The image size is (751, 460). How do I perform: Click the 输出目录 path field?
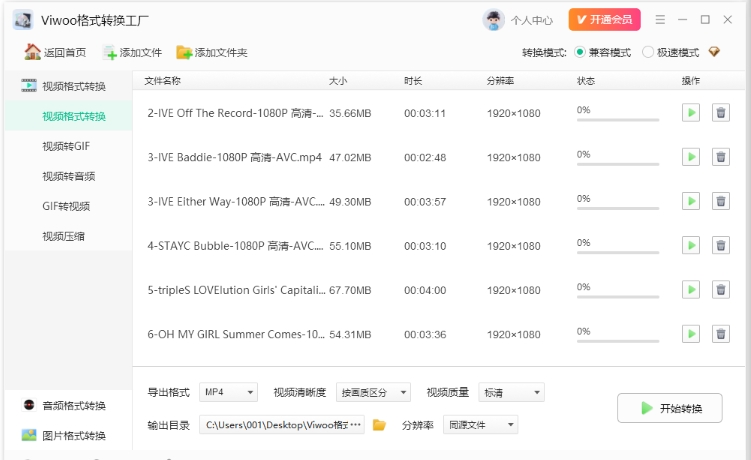tap(282, 425)
